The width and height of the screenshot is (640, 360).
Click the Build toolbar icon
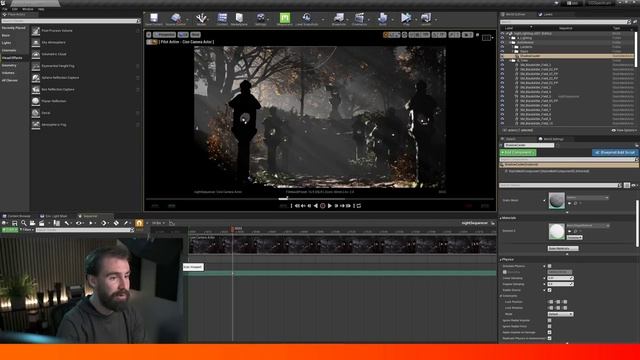(x=382, y=18)
